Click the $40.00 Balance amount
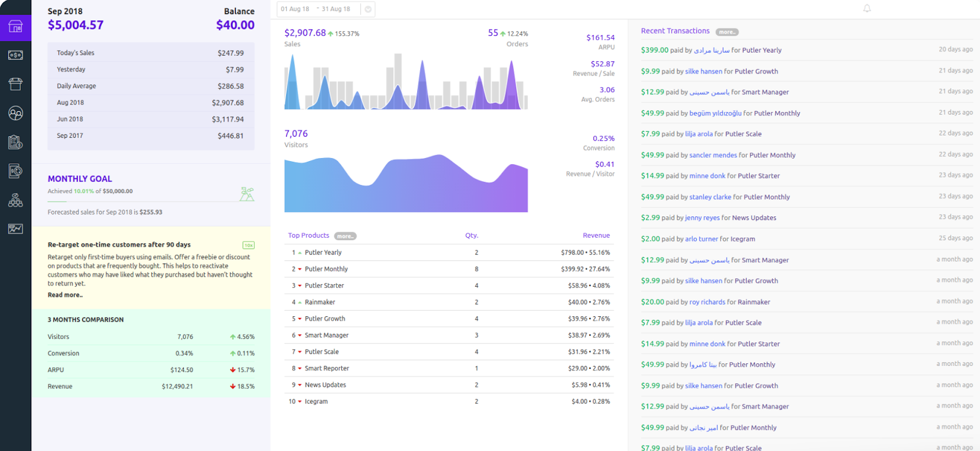980x451 pixels. pos(235,25)
